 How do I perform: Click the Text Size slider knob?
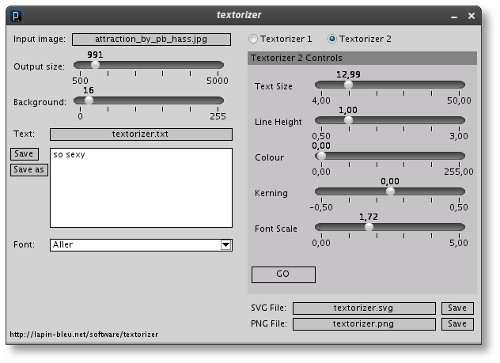(x=348, y=84)
